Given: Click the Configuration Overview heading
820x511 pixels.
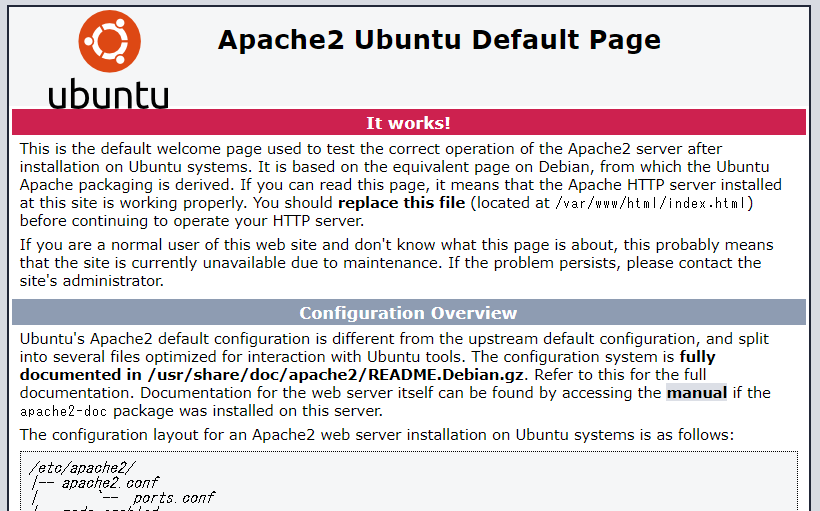Looking at the screenshot, I should click(408, 312).
